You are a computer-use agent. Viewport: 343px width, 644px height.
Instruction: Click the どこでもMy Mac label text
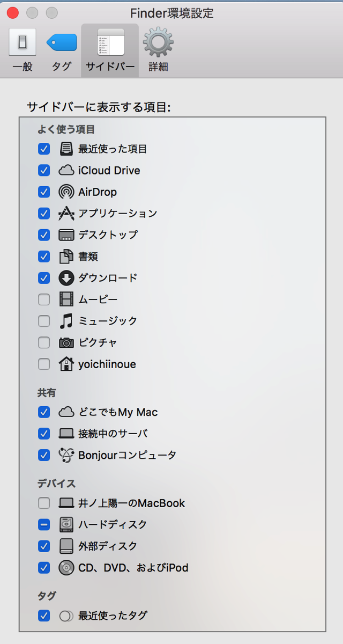pos(118,412)
